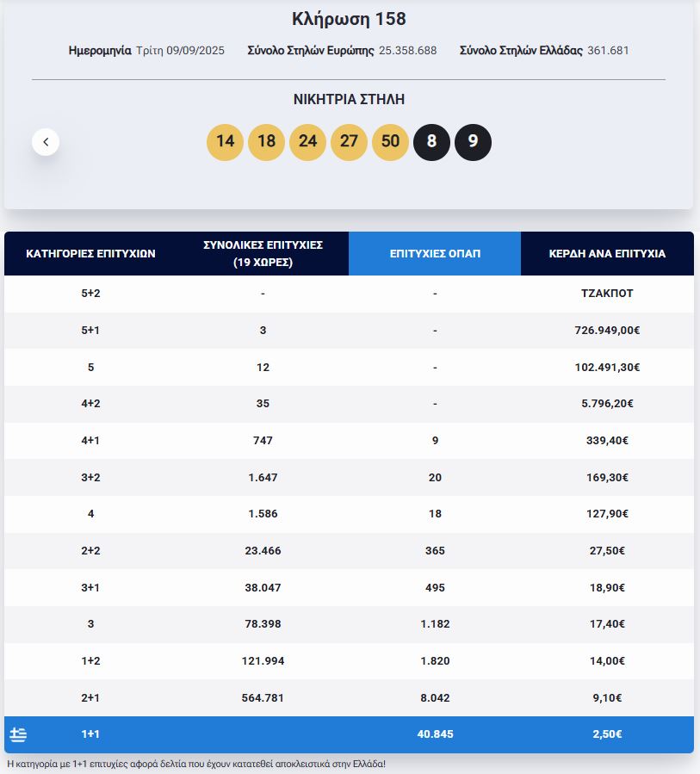Click the last golden ball 50
Viewport: 700px width, 774px height.
[390, 140]
